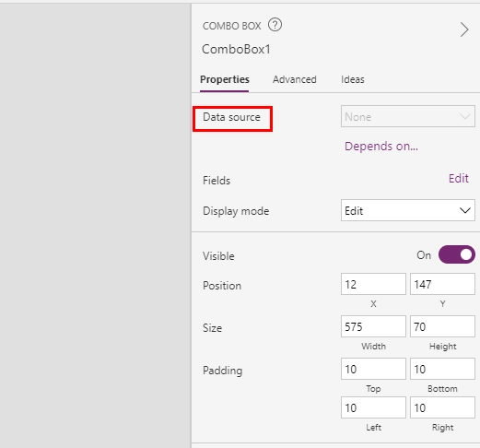The image size is (480, 448).
Task: Click the Padding Right input field
Action: 442,407
